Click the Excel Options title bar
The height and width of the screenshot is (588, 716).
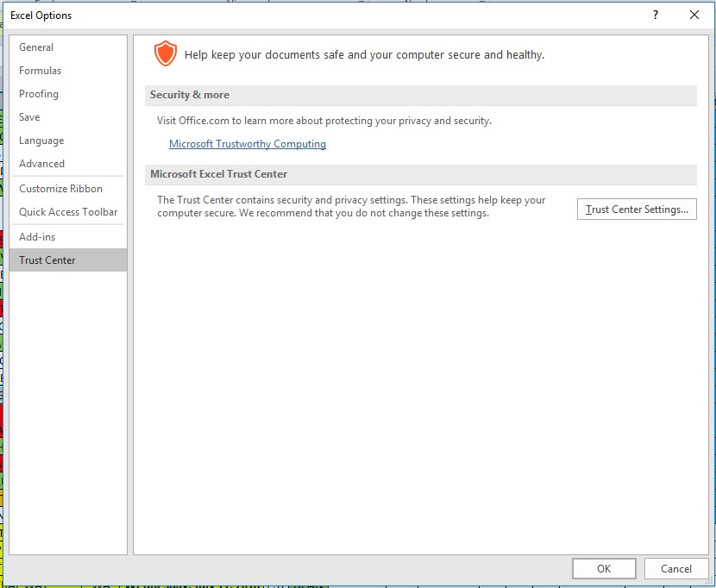[259, 15]
